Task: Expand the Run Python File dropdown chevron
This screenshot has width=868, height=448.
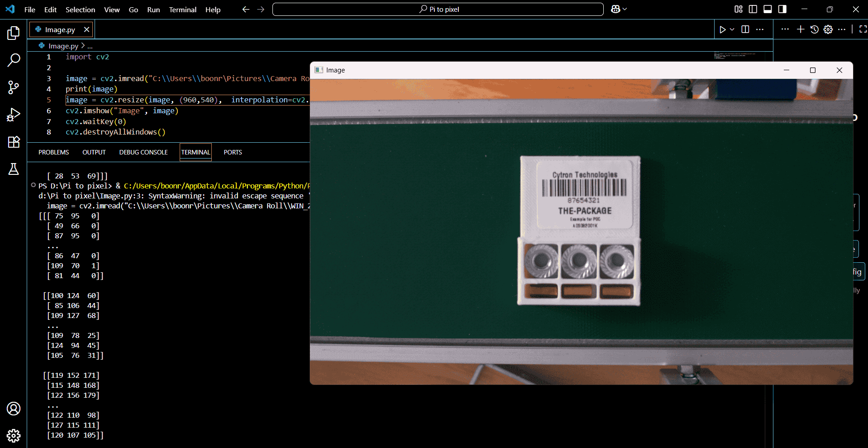Action: coord(731,29)
